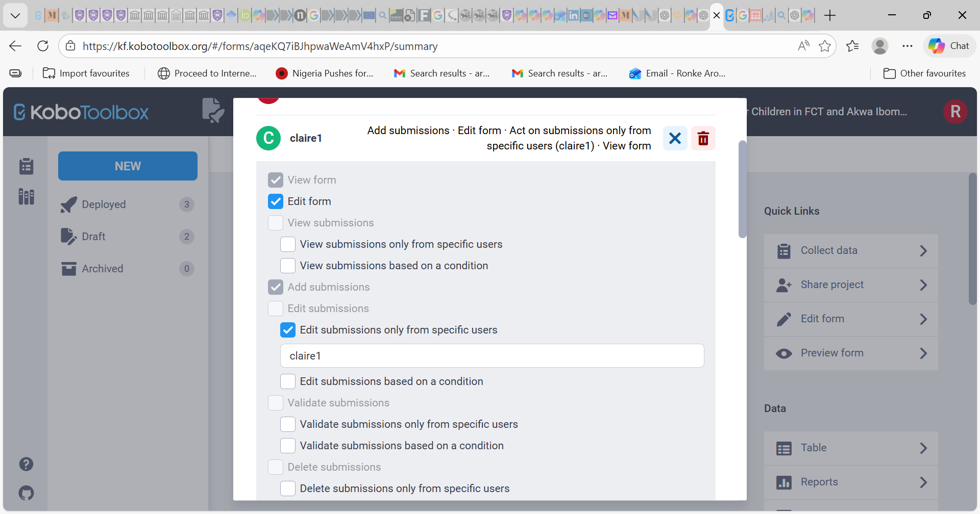980x514 pixels.
Task: Expand the Collect data quick link chevron
Action: point(923,251)
